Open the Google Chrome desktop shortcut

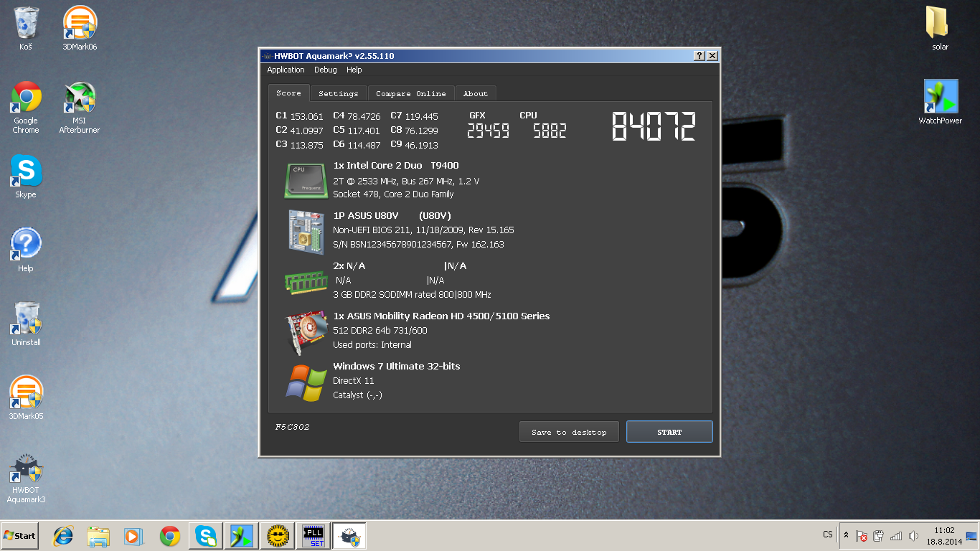pos(26,108)
